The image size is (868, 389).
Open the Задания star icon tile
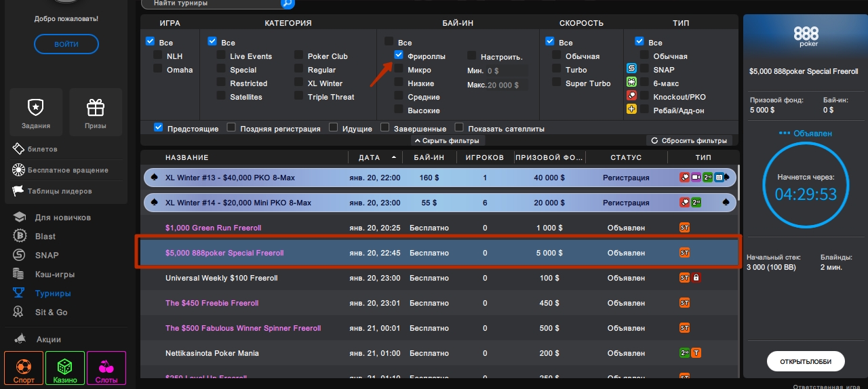36,112
